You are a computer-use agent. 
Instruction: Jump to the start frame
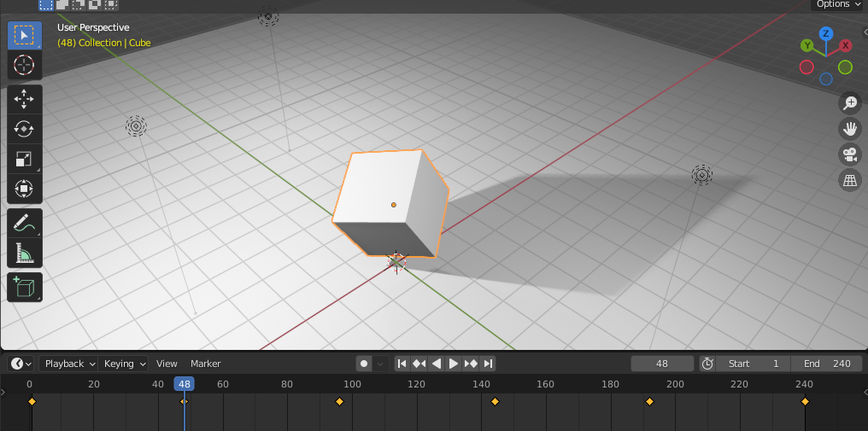[x=402, y=364]
